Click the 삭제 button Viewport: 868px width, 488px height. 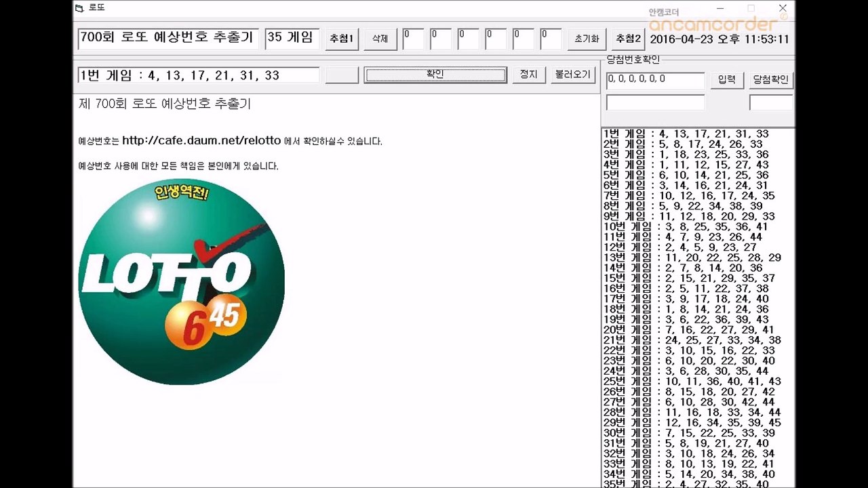pos(380,39)
